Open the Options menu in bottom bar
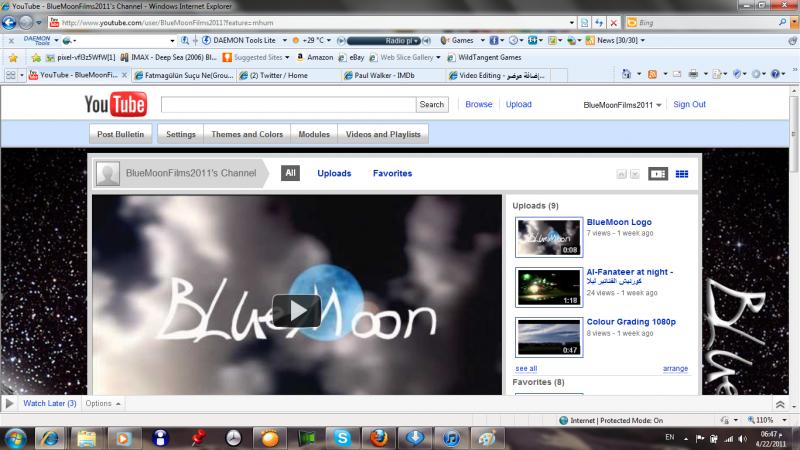Image resolution: width=800 pixels, height=450 pixels. (x=103, y=404)
